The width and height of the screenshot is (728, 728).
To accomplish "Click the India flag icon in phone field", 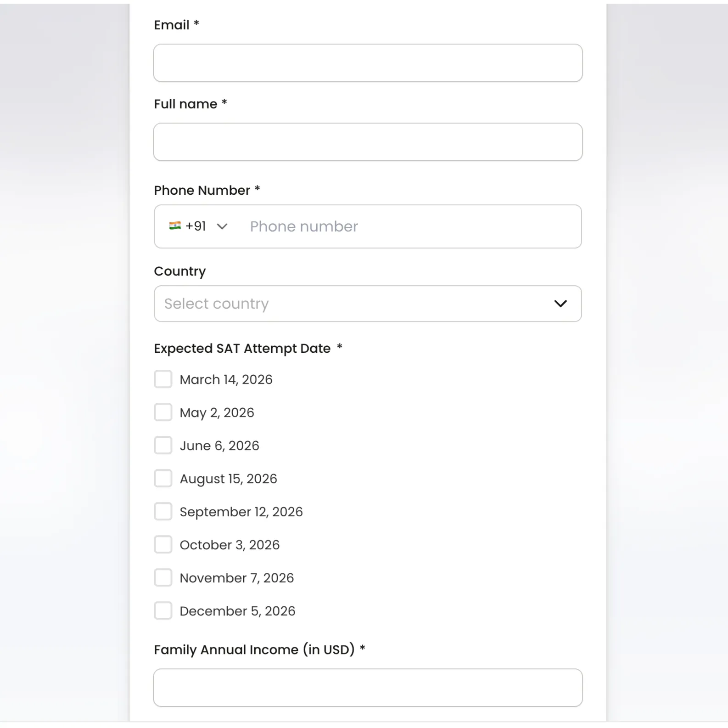I will pos(176,226).
